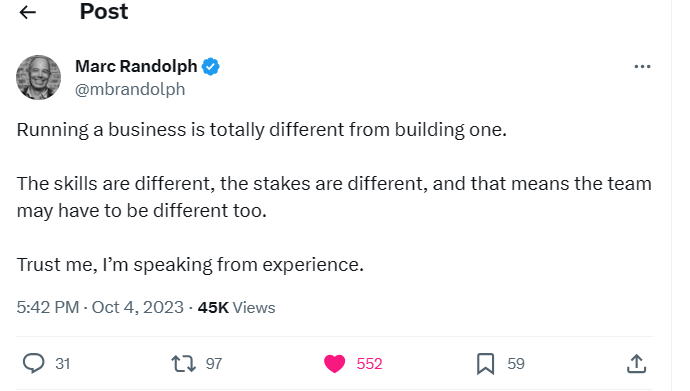Viewport: 690px width, 391px height.
Task: Click the repost count 97
Action: [x=214, y=364]
